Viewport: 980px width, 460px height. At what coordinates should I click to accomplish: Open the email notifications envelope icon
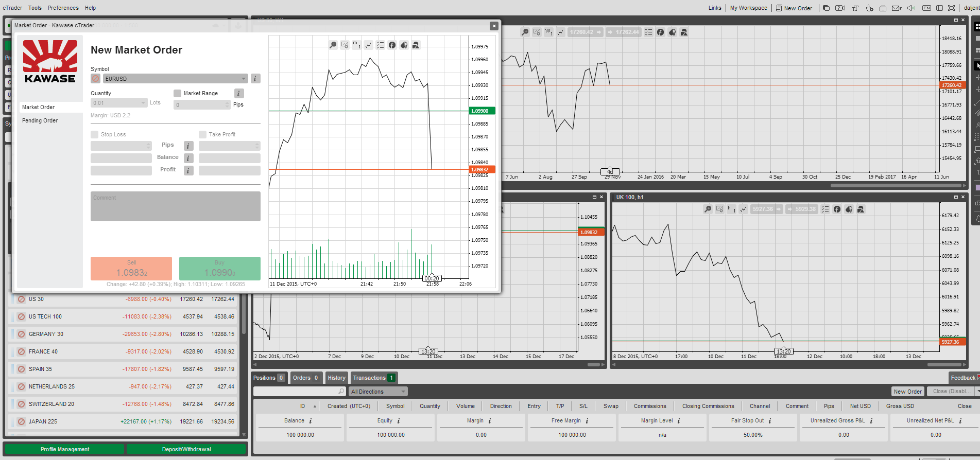(x=897, y=8)
